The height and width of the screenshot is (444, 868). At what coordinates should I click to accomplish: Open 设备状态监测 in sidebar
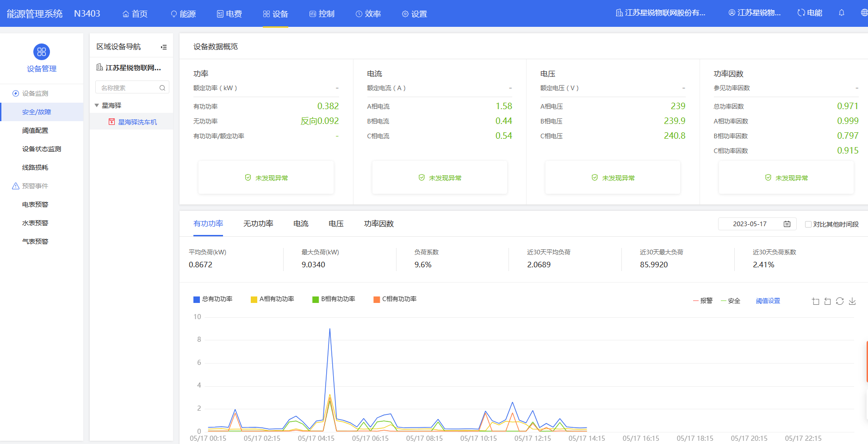[42, 149]
